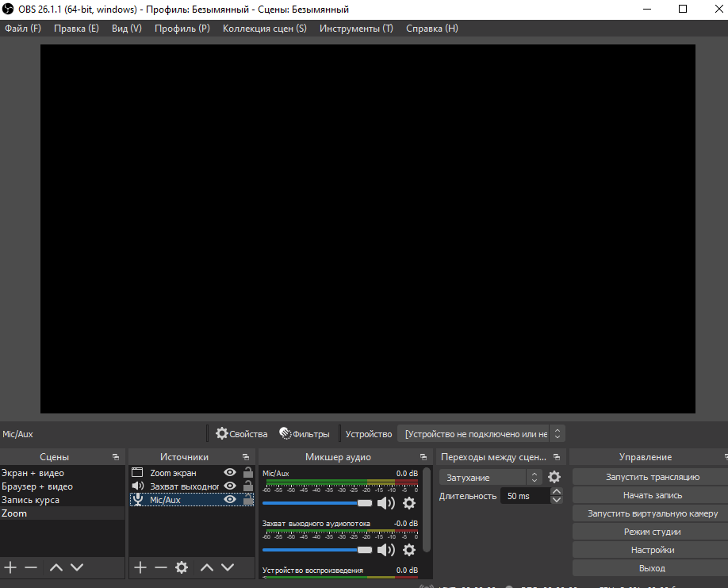
Task: Click Начать запись button
Action: pos(652,495)
